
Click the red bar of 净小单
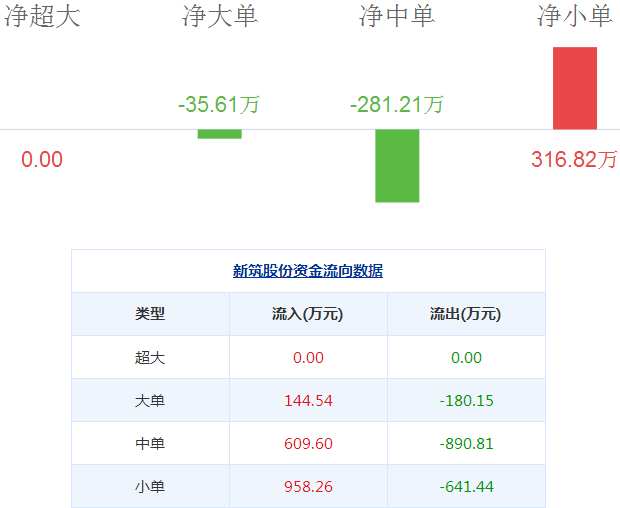click(575, 88)
